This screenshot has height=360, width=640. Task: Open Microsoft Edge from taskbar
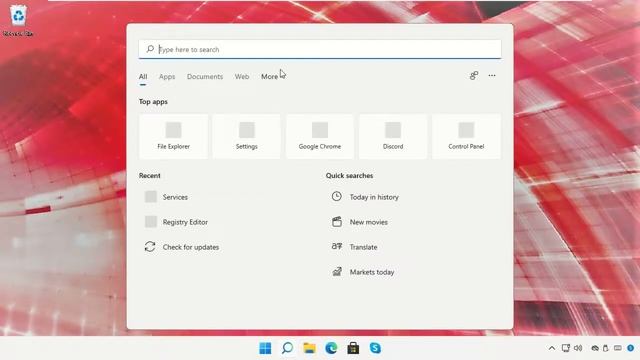click(331, 348)
